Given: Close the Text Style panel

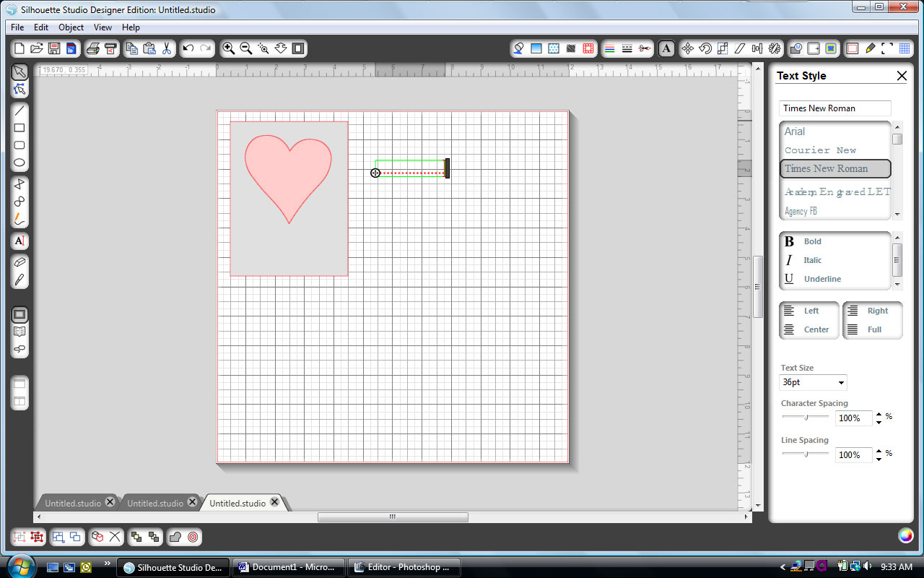Looking at the screenshot, I should [902, 76].
